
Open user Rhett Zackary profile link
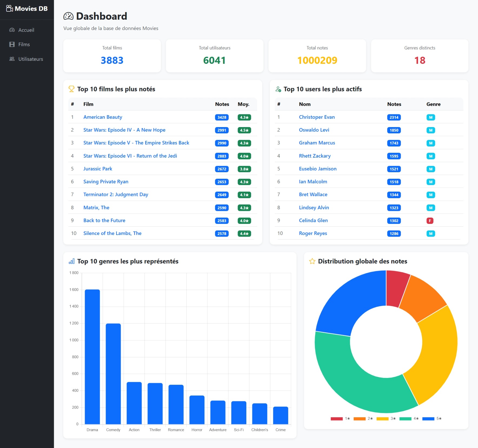click(x=315, y=156)
